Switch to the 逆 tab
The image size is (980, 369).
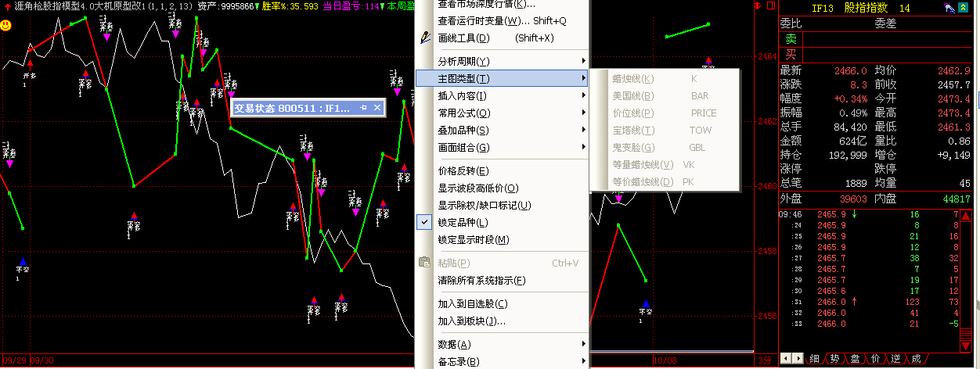pyautogui.click(x=895, y=359)
